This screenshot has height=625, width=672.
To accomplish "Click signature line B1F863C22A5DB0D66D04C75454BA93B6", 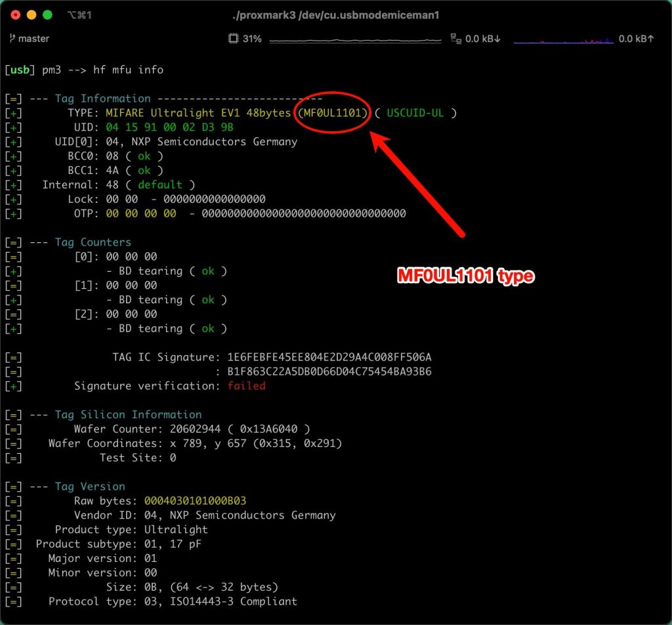I will coord(329,371).
